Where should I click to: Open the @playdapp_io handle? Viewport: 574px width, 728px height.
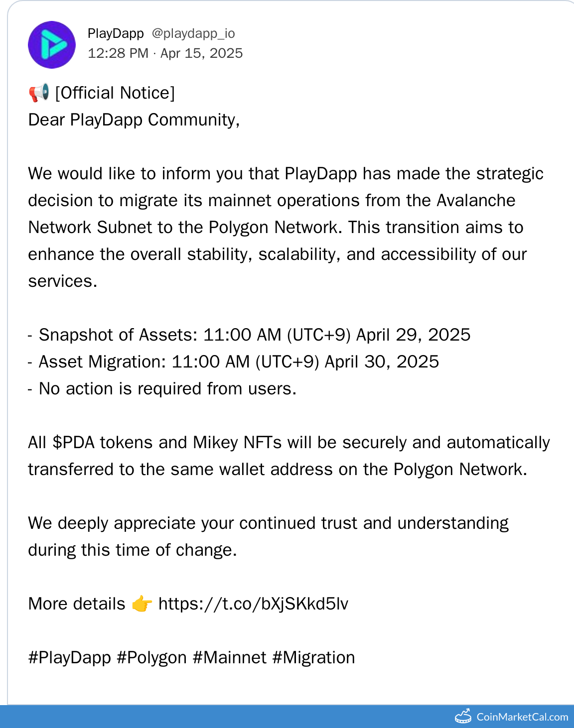193,33
